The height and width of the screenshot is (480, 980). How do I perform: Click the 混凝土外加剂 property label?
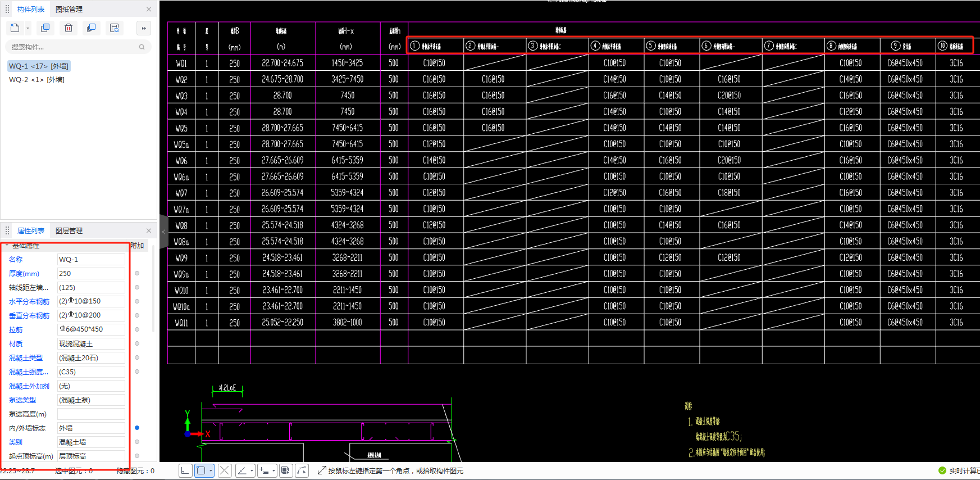29,386
